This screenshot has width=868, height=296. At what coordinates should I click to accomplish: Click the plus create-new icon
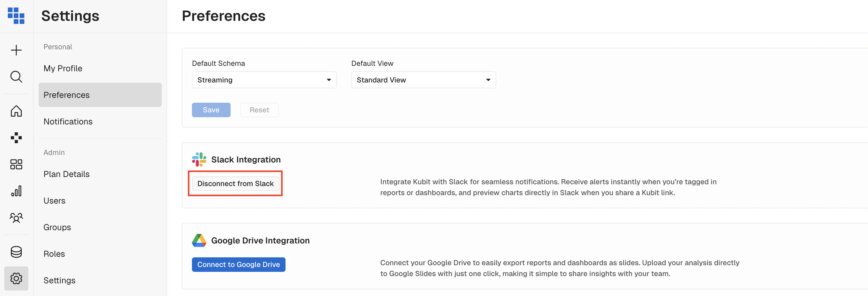click(x=16, y=50)
